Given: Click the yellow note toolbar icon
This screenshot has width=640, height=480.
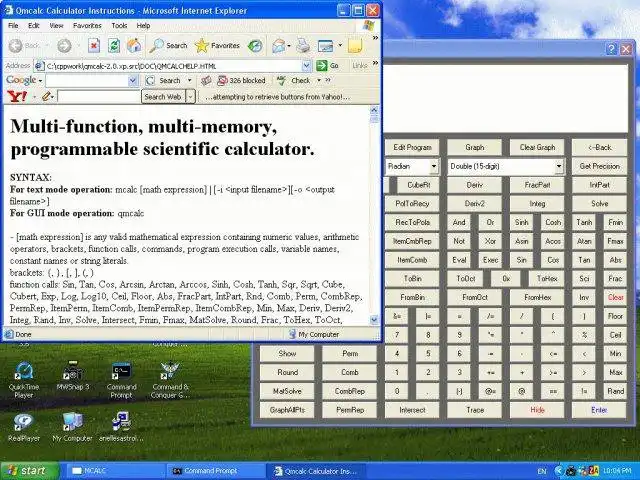Looking at the screenshot, I should pyautogui.click(x=355, y=46).
